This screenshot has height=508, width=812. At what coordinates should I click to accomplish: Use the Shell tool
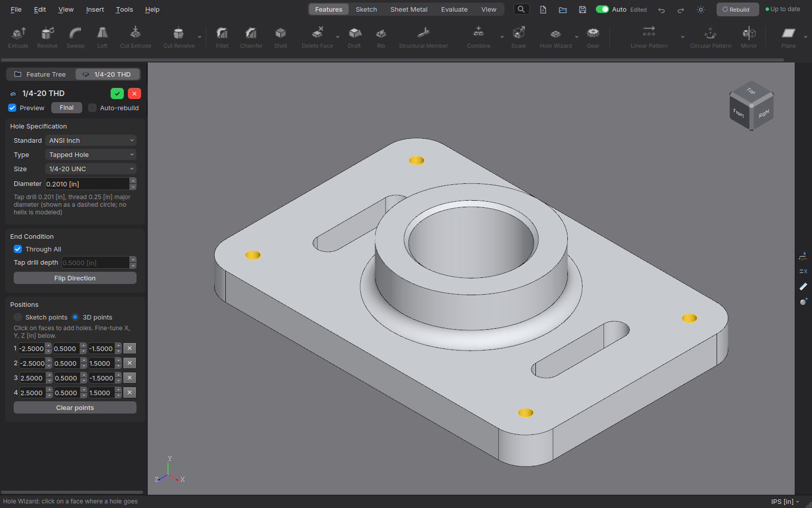(x=281, y=38)
